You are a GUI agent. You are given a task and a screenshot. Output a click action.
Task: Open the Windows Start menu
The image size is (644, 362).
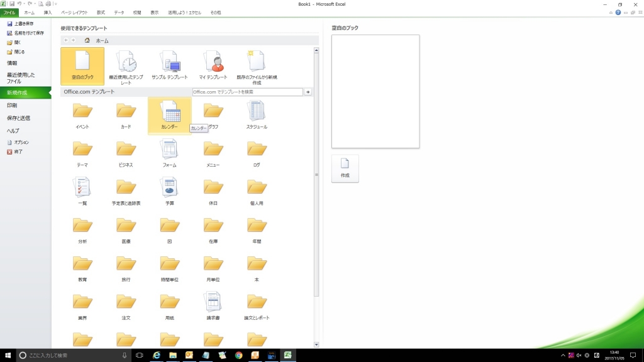coord(8,355)
